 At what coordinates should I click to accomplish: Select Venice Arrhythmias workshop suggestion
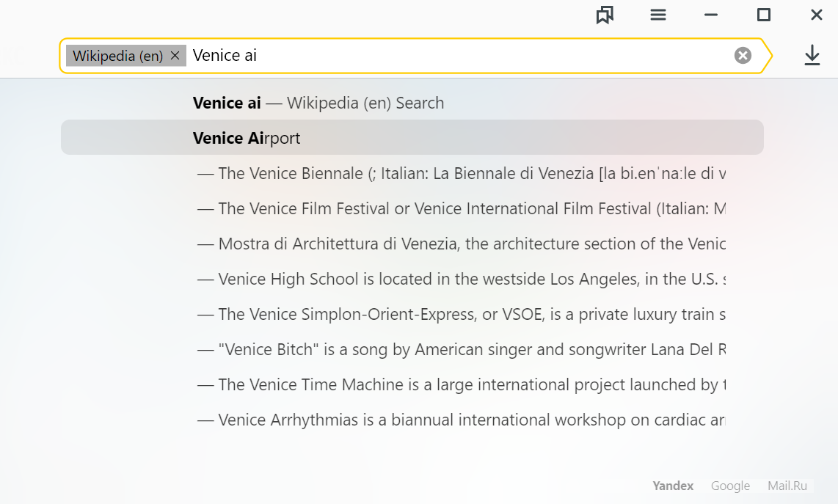point(412,420)
